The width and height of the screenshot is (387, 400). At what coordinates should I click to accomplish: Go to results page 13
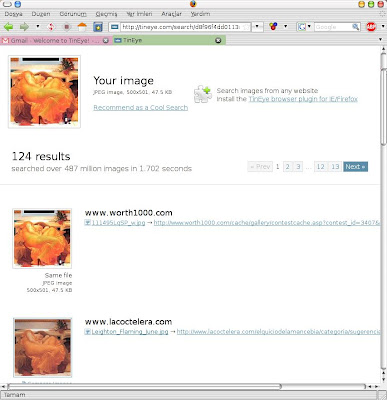click(x=335, y=167)
